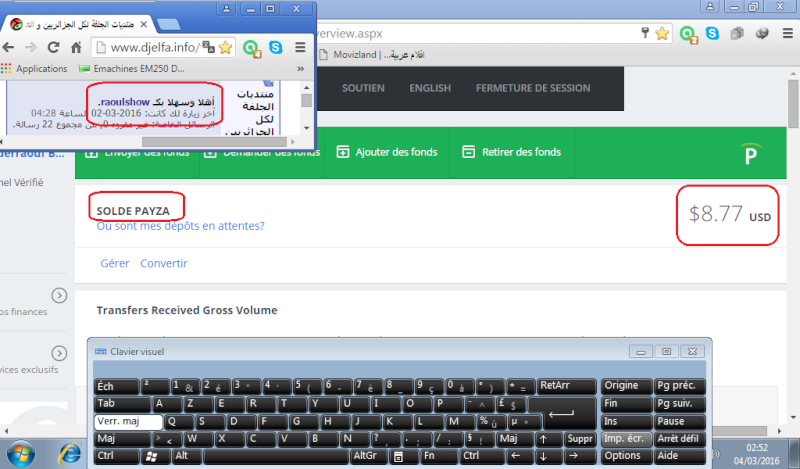Click the Convertir link

click(x=164, y=263)
